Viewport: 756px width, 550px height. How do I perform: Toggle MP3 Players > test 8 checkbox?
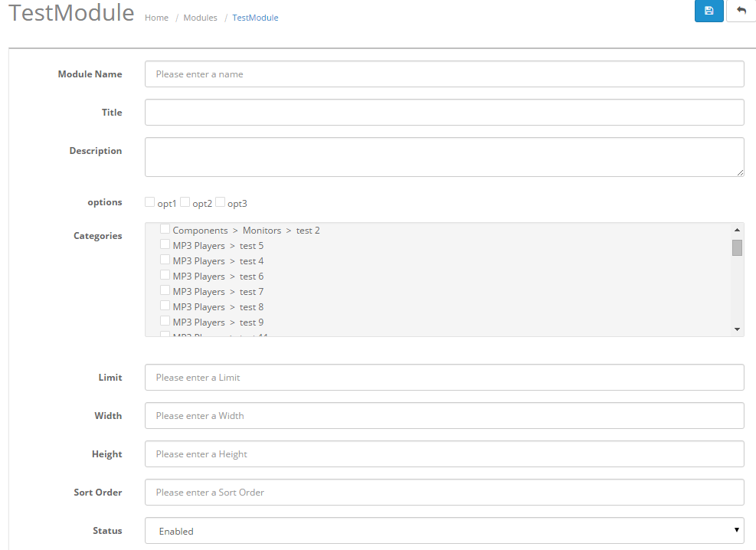tap(165, 306)
